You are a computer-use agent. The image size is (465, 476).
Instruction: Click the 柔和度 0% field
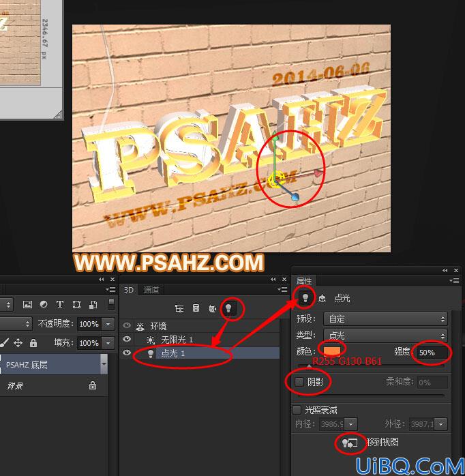coord(432,382)
